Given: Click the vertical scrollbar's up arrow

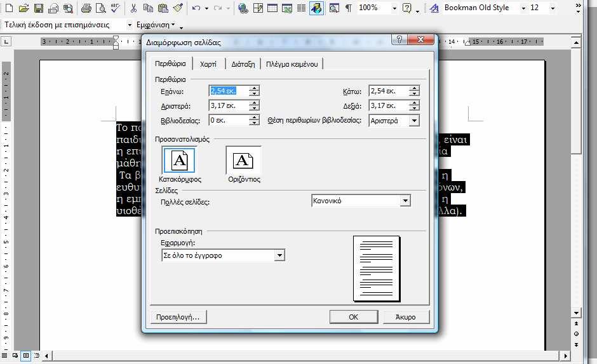Looking at the screenshot, I should (x=576, y=42).
